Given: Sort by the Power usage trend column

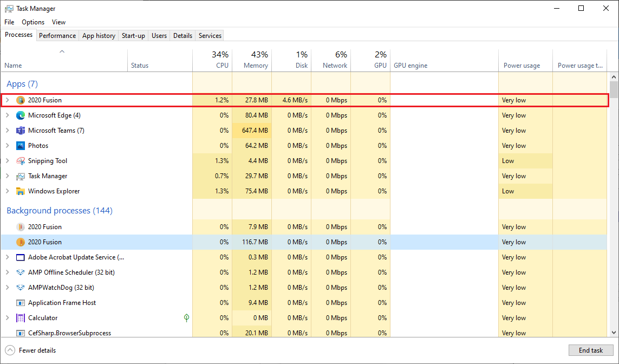Looking at the screenshot, I should point(579,60).
